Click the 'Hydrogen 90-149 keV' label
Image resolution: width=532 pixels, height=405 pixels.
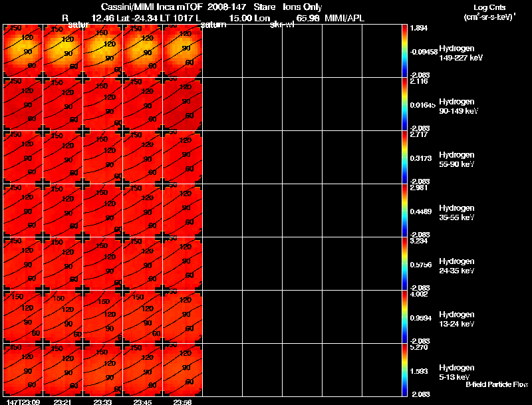[x=458, y=106]
